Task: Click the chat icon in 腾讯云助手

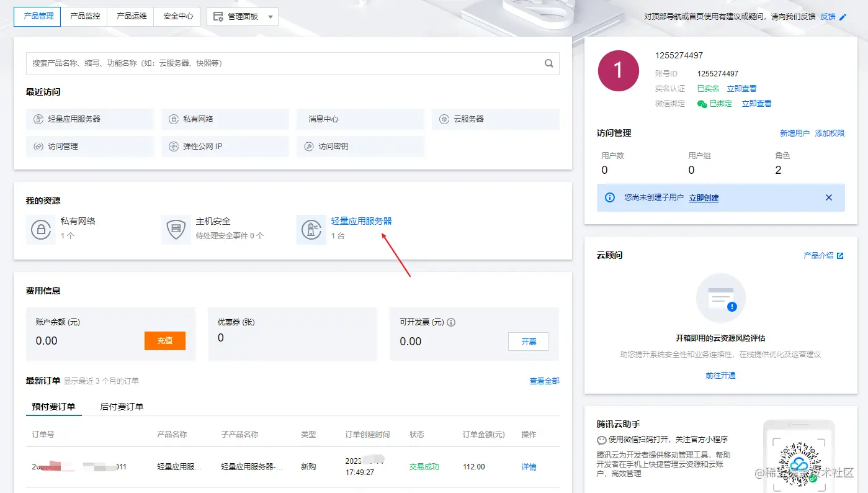Action: point(601,440)
